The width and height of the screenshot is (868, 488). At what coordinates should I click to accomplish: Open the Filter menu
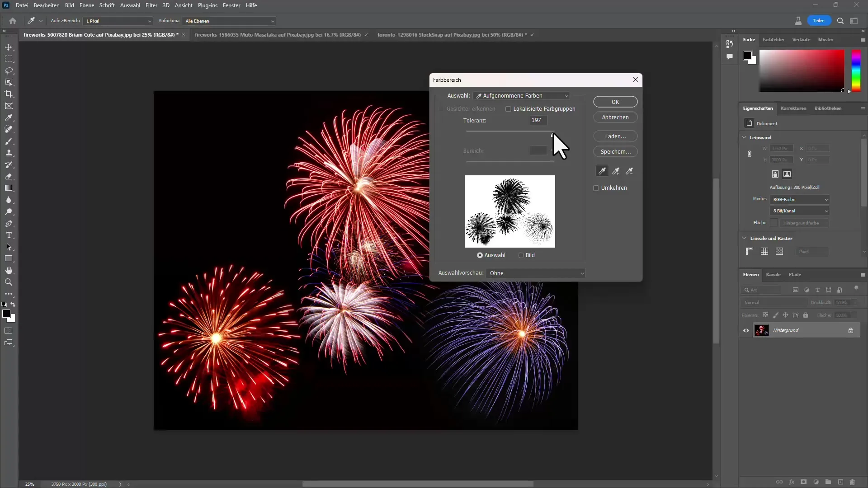tap(151, 5)
